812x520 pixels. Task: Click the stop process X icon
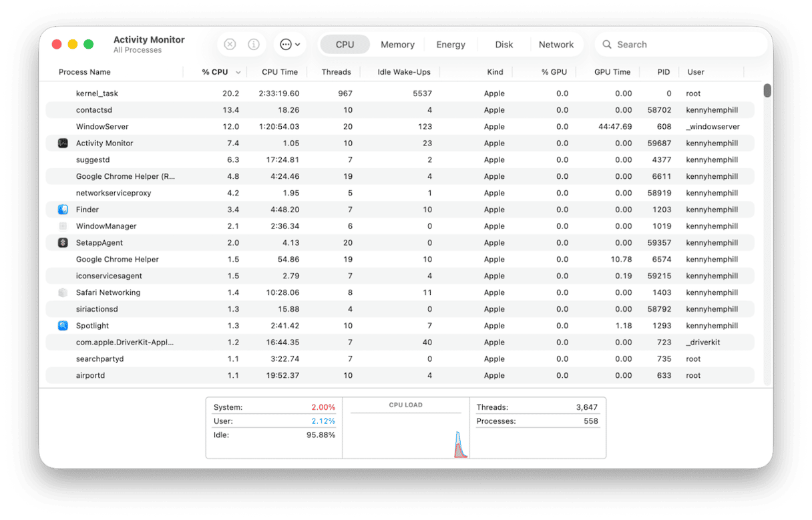click(x=230, y=45)
